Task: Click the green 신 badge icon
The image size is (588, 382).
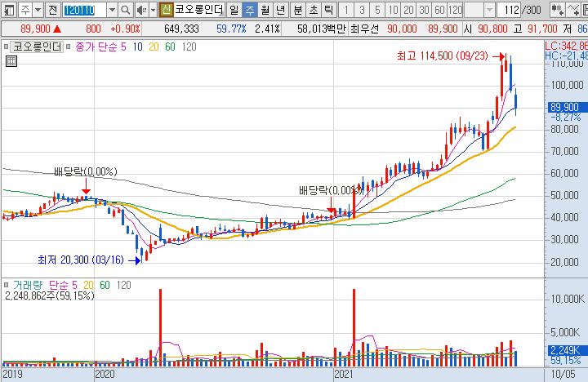Action: pyautogui.click(x=166, y=10)
